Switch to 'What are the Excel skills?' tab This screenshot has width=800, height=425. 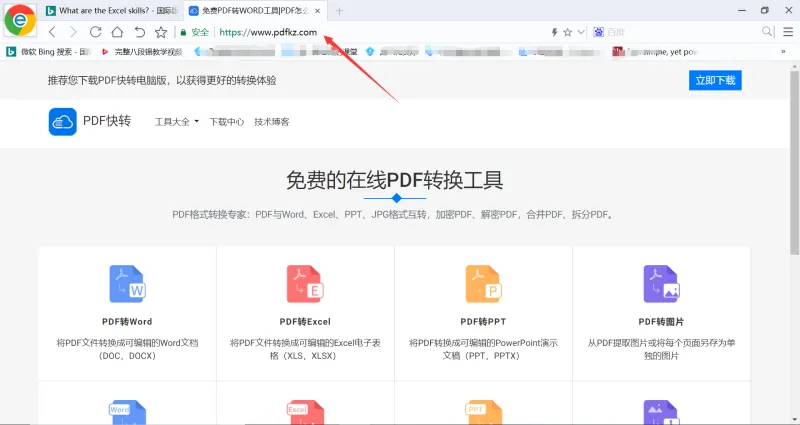111,11
